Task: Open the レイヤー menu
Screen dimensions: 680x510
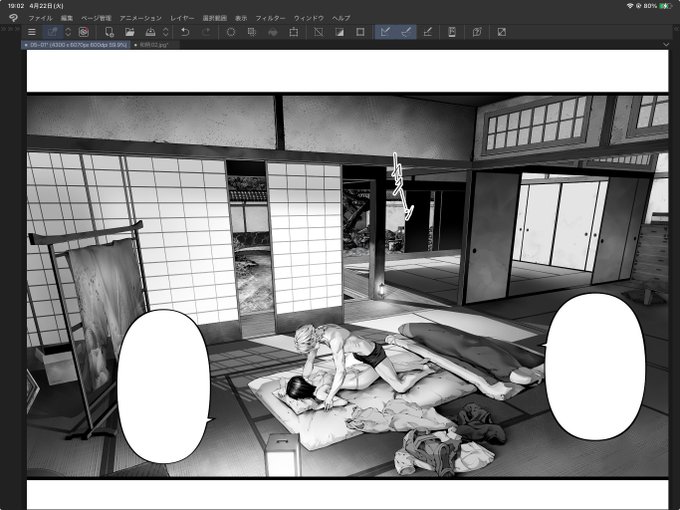Action: click(x=182, y=18)
